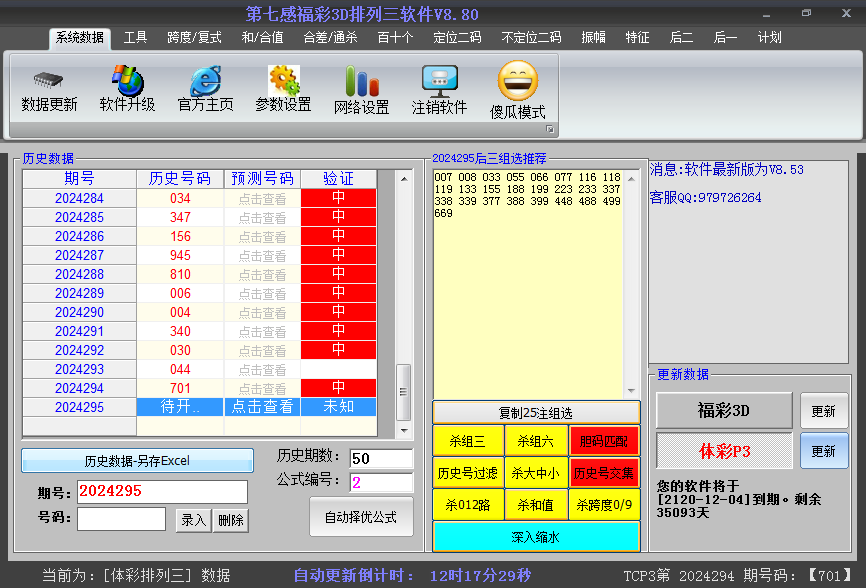Open the 跨度/复式 tab
The width and height of the screenshot is (866, 588).
[194, 38]
